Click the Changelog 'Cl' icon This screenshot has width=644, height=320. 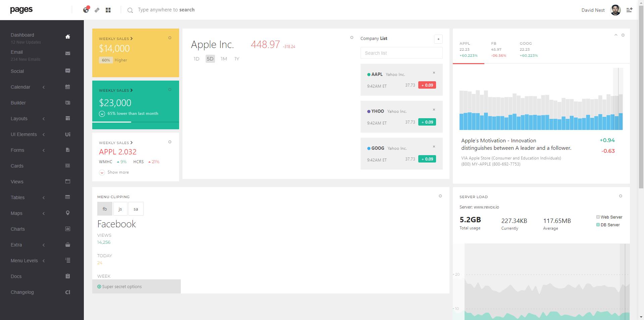68,292
